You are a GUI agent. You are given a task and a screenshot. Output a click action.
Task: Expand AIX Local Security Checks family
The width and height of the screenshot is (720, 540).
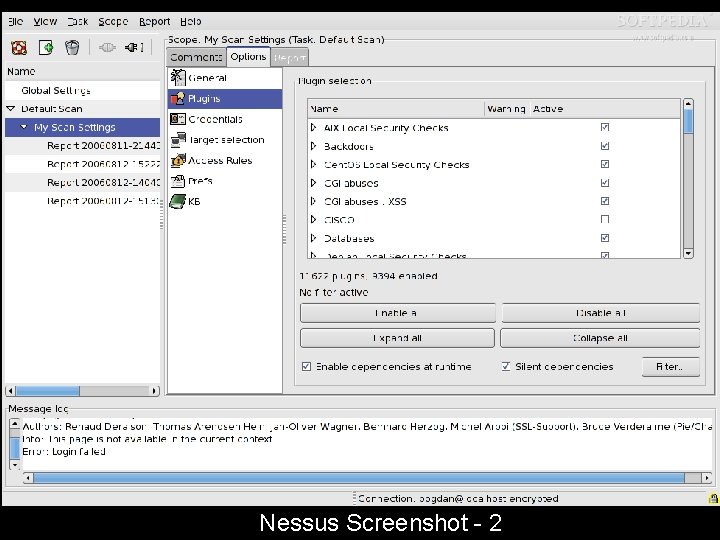tap(314, 127)
